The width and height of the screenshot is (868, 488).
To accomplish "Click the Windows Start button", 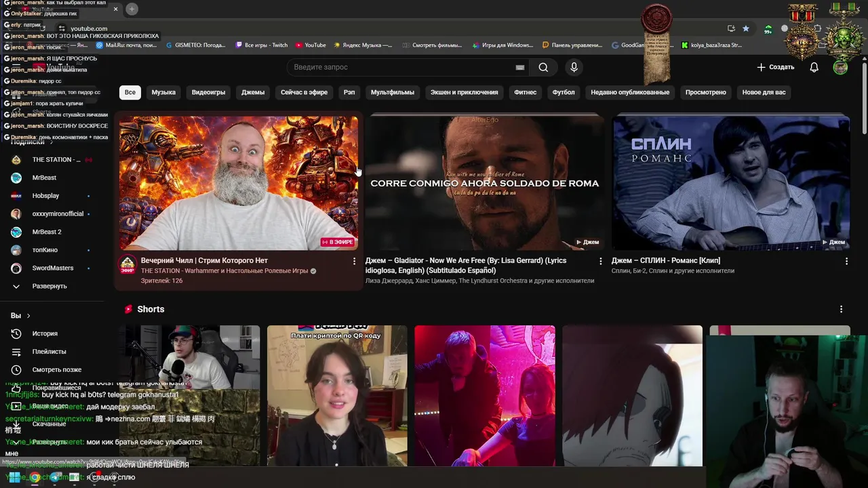I will coord(14,477).
